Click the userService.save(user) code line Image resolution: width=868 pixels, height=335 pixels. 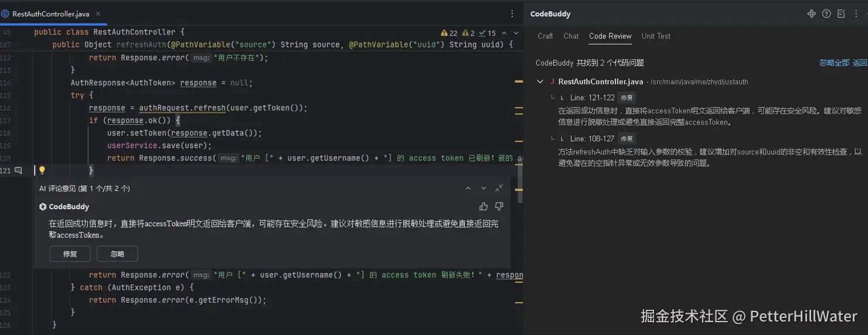159,145
